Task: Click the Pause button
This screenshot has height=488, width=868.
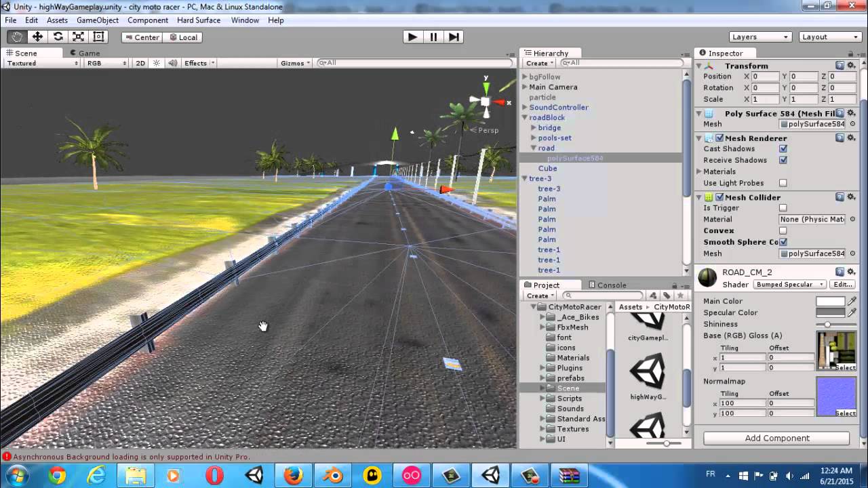Action: pos(433,37)
